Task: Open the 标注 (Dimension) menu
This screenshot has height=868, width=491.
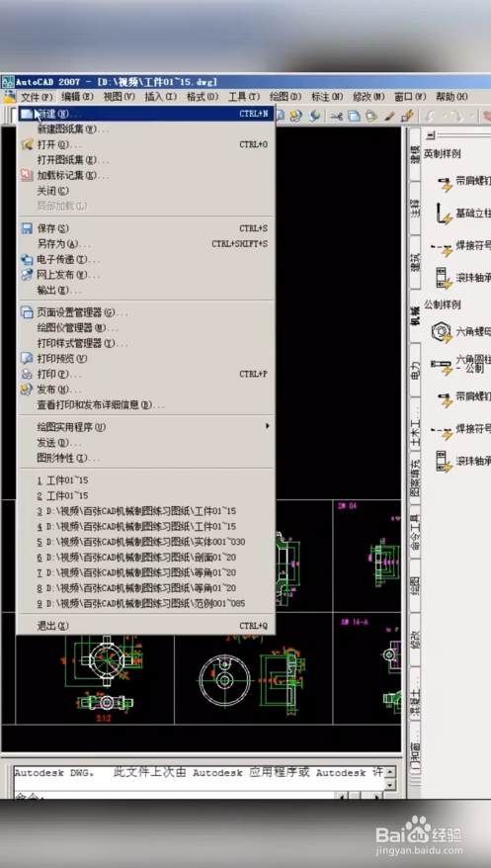Action: tap(327, 96)
